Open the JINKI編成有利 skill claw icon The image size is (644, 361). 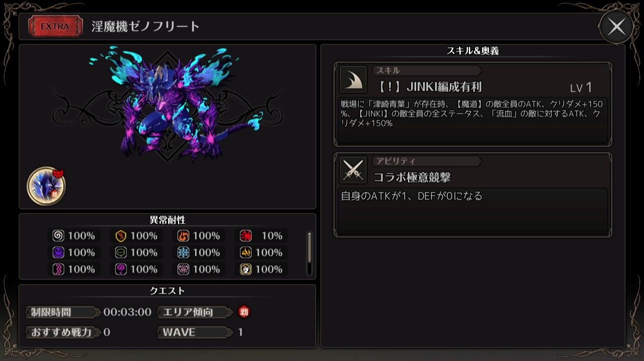click(353, 80)
